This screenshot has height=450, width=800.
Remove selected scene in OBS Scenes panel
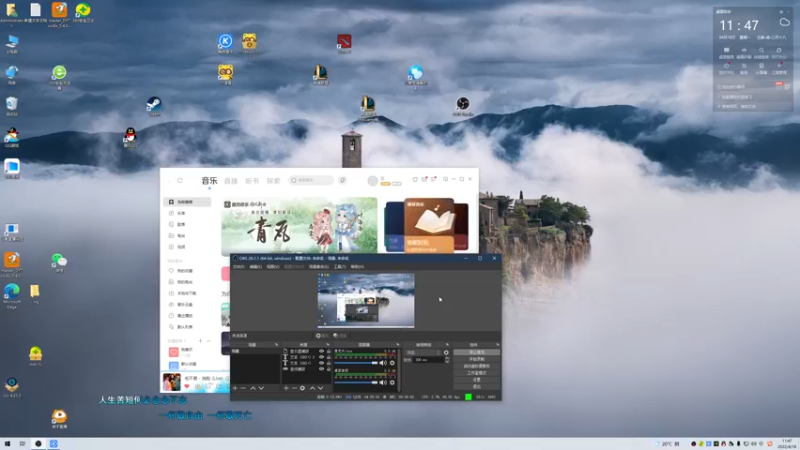tap(243, 388)
